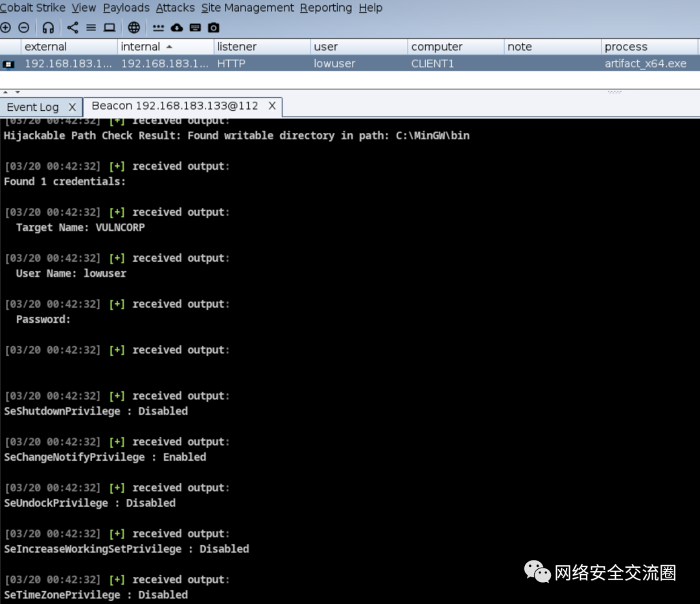Click the 'SeTimeZonePrivilege : Disabled' line
The image size is (700, 604).
tap(96, 595)
